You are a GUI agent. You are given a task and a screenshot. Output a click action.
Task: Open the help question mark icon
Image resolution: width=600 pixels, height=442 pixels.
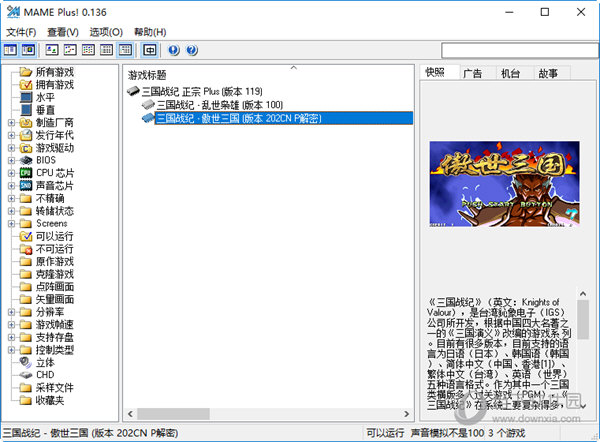click(x=192, y=50)
